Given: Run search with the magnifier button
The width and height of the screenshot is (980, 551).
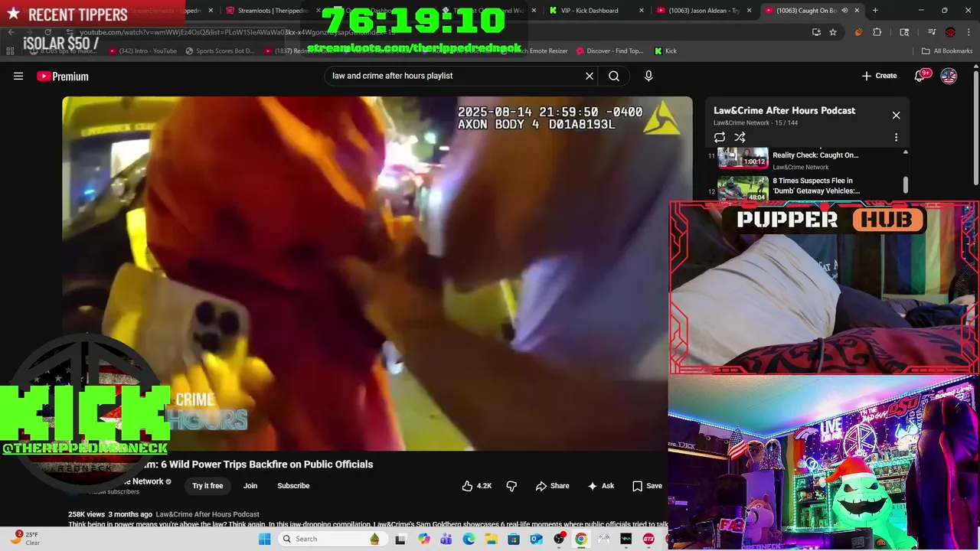Looking at the screenshot, I should click(614, 76).
